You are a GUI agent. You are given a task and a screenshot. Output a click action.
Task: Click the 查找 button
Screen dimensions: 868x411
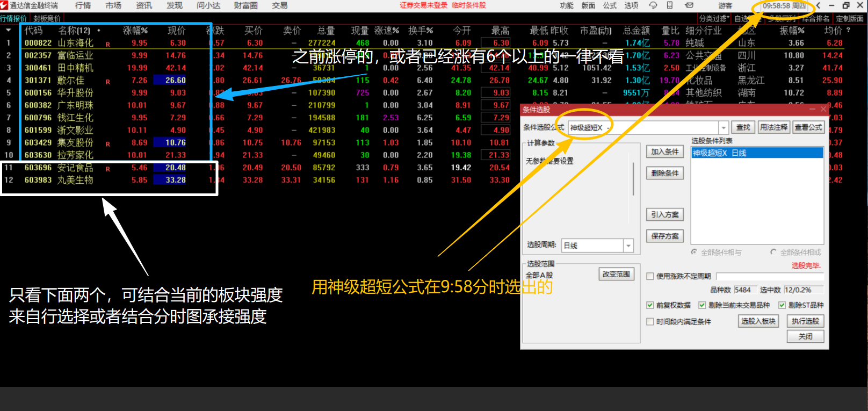(x=743, y=127)
